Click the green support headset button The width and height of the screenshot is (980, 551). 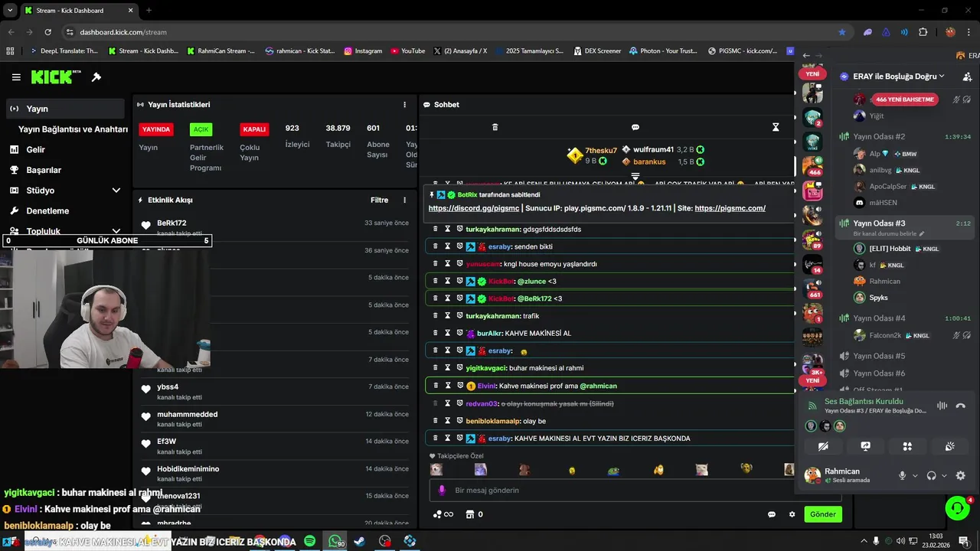[956, 507]
